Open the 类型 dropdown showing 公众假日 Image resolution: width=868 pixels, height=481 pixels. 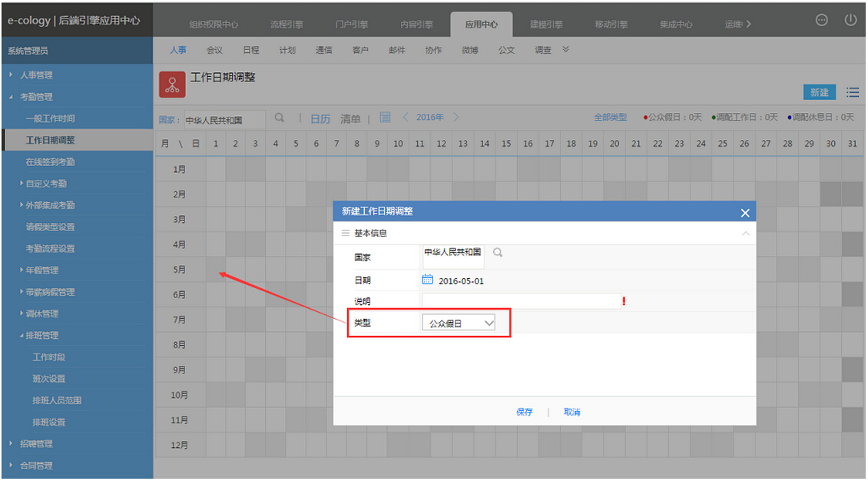(x=459, y=323)
